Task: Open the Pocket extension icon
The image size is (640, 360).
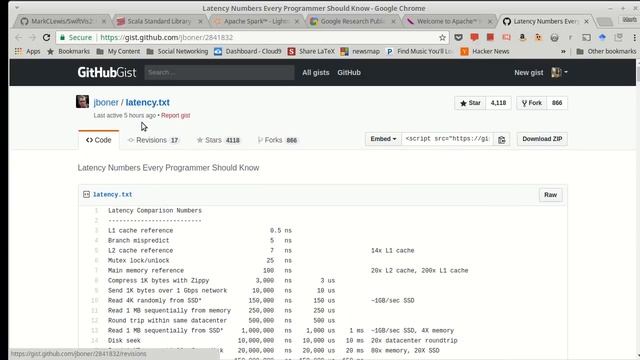Action: (x=458, y=38)
